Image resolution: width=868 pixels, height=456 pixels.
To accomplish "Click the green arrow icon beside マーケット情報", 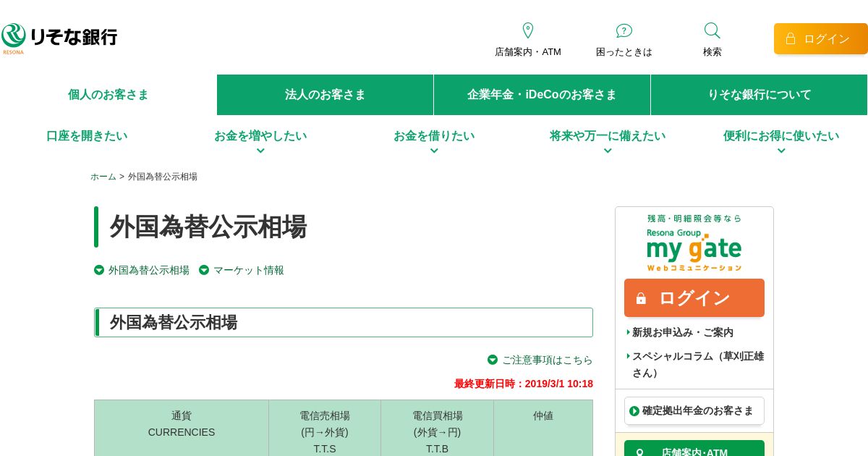I will 204,270.
